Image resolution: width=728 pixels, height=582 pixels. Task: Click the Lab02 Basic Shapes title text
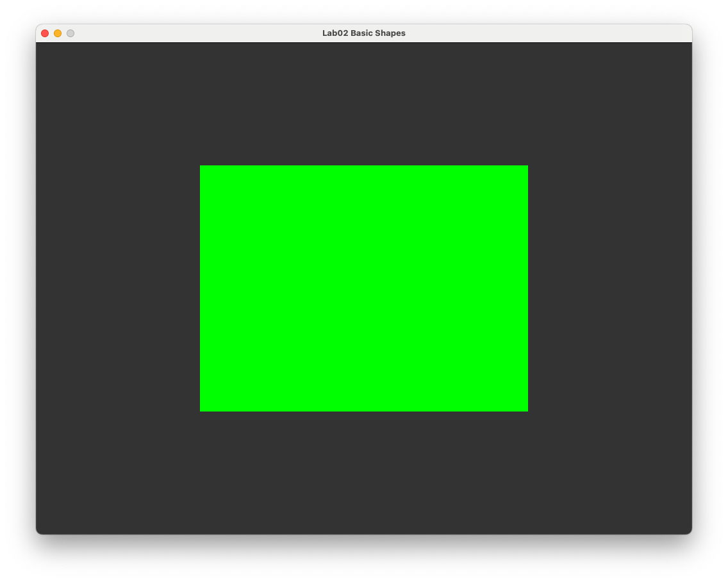pos(363,33)
